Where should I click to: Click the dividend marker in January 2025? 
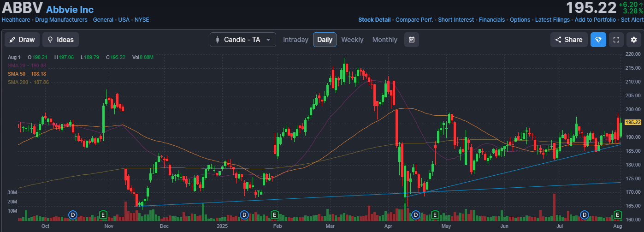(x=245, y=214)
